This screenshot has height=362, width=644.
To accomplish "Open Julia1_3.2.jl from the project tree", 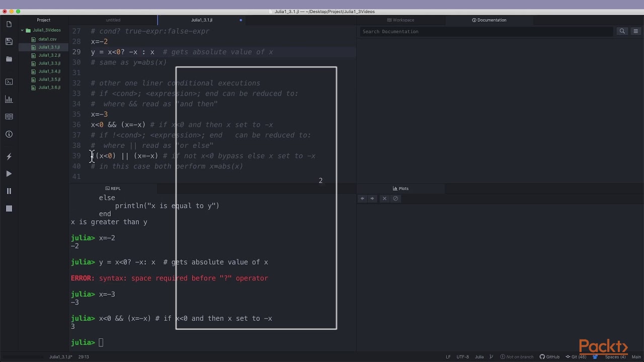I will [x=49, y=55].
